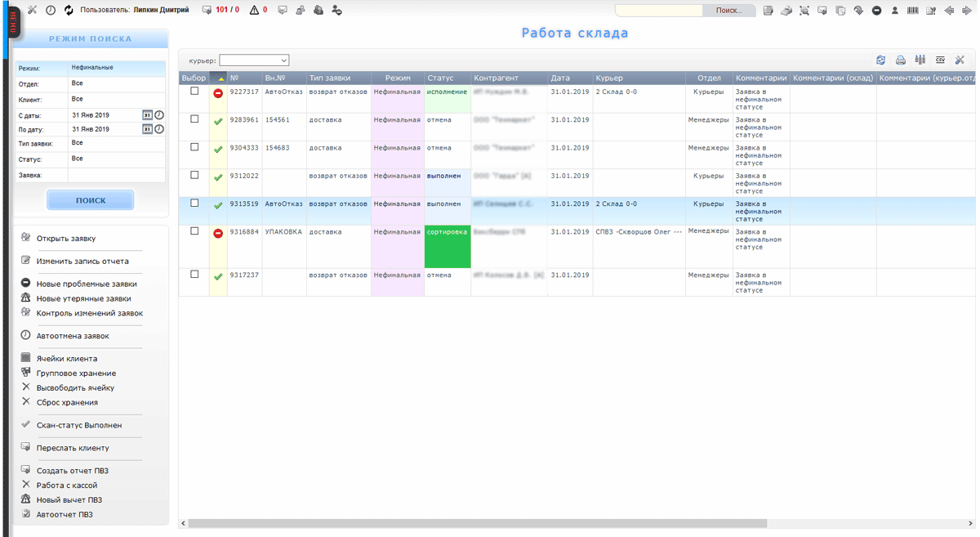Expand the 'Режим' selector showing Нефинальные

[116, 68]
